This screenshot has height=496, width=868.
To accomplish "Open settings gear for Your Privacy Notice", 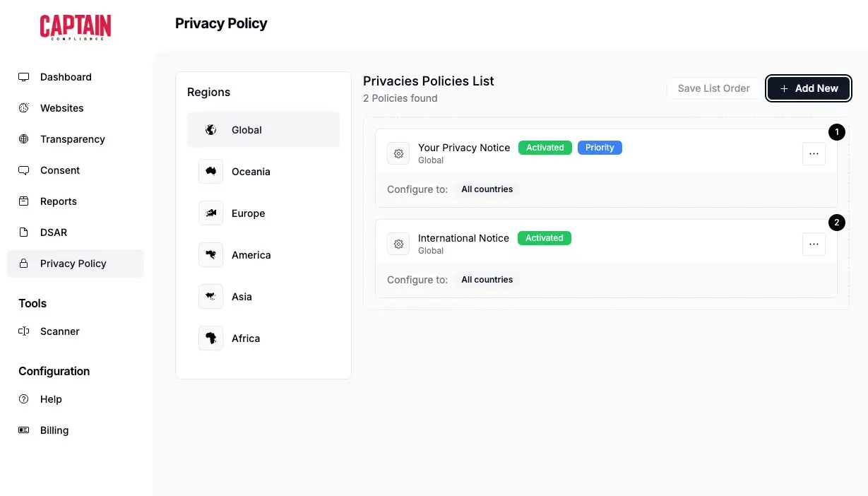I will [398, 153].
